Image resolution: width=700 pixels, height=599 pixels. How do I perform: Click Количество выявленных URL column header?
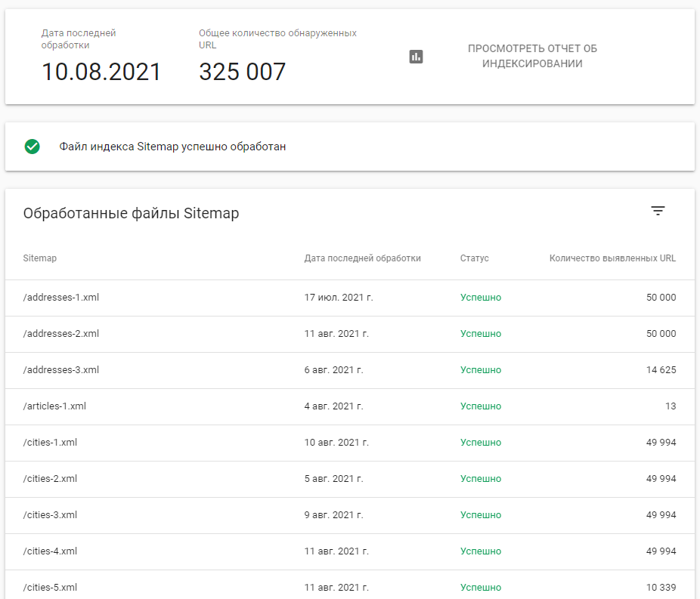(x=612, y=258)
